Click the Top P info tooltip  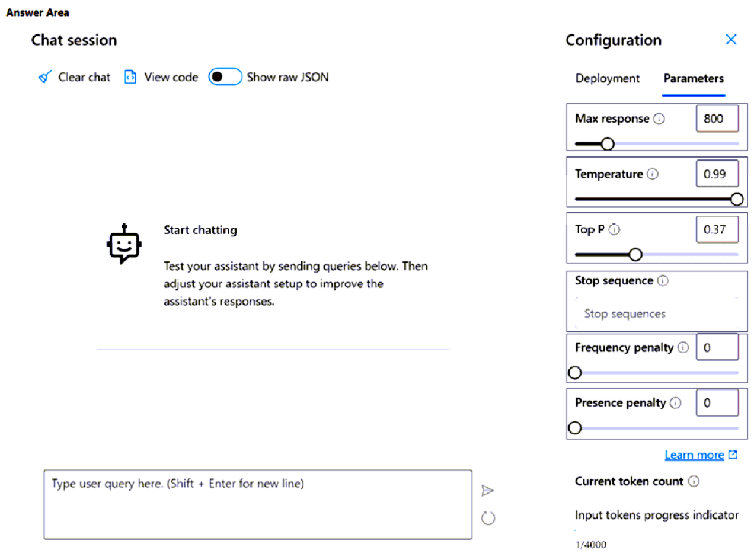pos(615,229)
